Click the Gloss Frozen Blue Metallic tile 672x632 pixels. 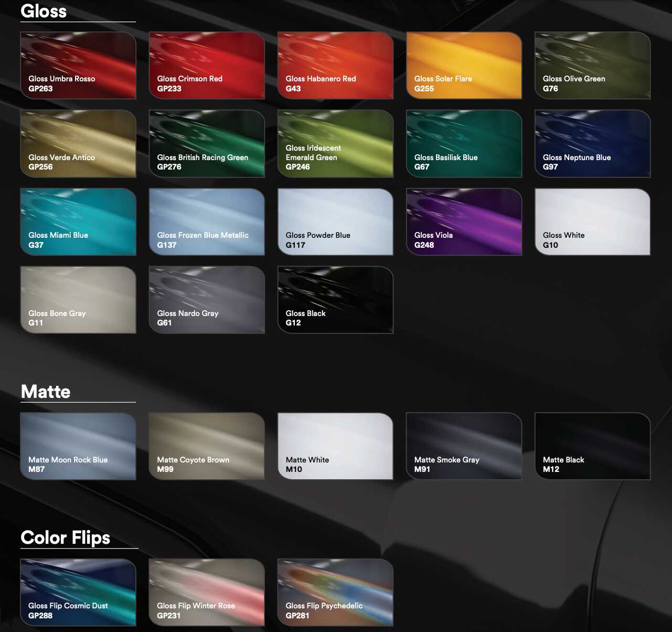[x=207, y=222]
